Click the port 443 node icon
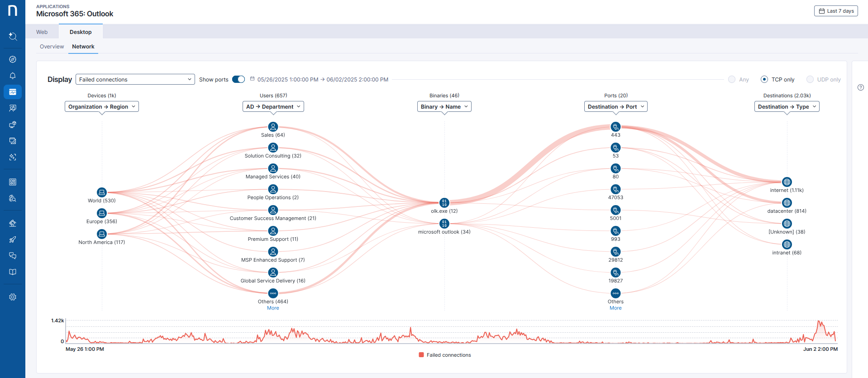The height and width of the screenshot is (378, 868). [615, 127]
